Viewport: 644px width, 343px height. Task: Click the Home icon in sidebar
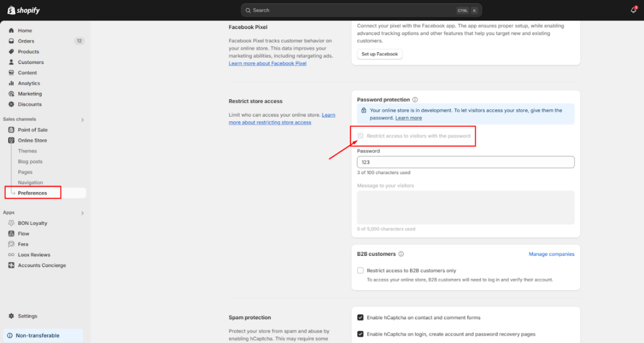point(11,31)
